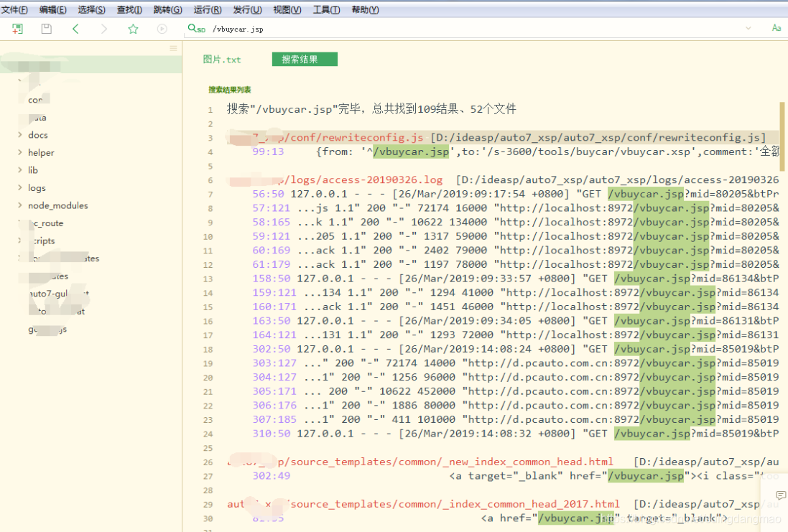The height and width of the screenshot is (532, 788).
Task: Create a new file with the toolbar icon
Action: pyautogui.click(x=17, y=28)
